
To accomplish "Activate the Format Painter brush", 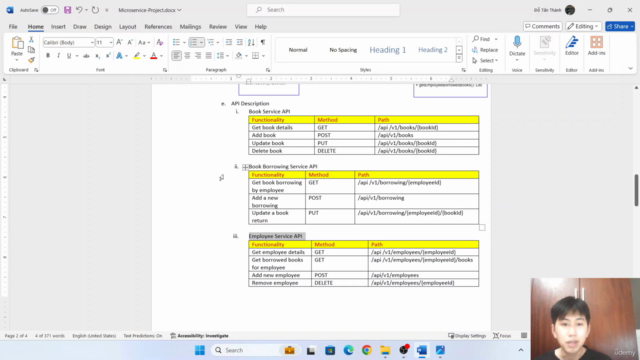I will [31, 60].
